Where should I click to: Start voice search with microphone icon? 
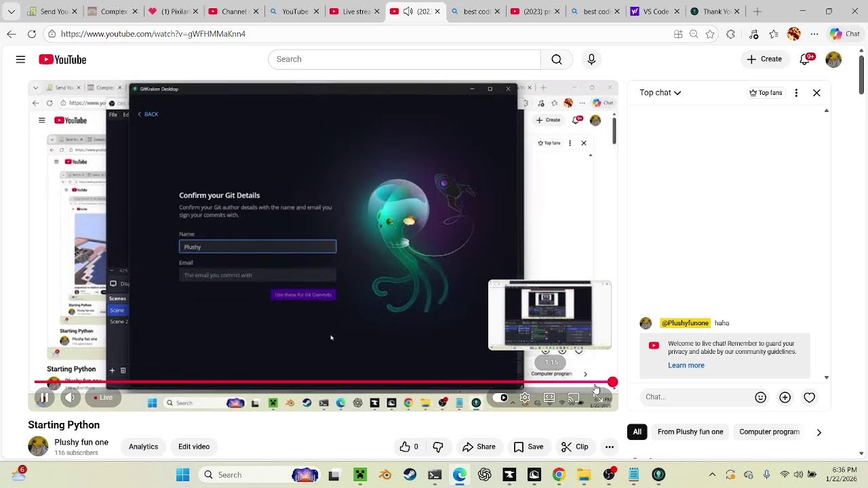(591, 59)
